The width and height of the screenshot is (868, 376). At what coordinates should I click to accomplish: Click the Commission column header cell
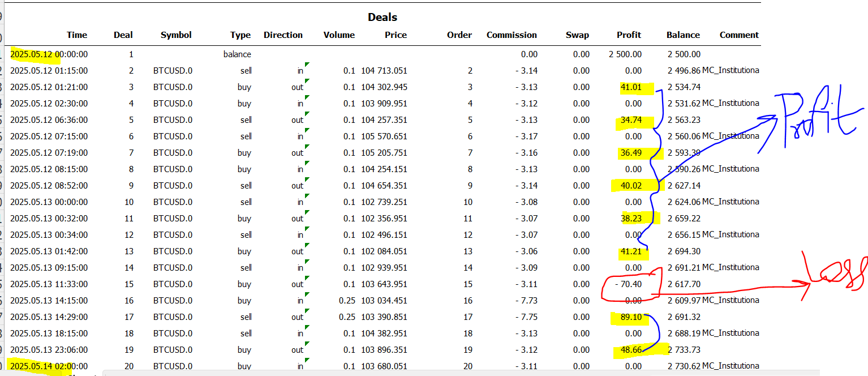click(512, 35)
